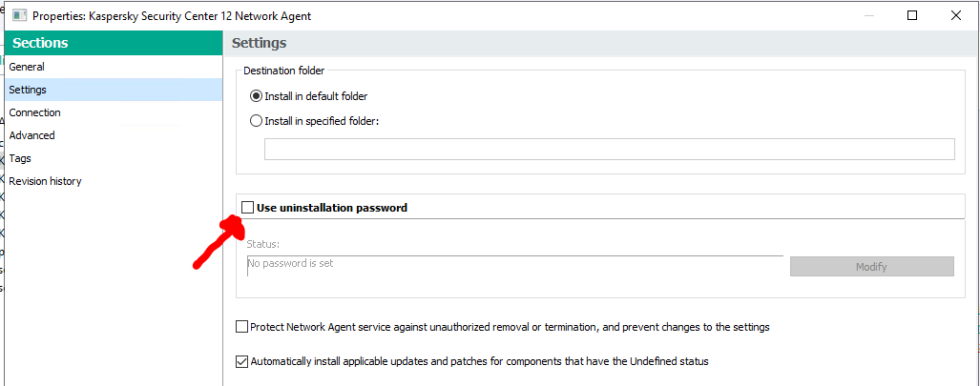Click the specified folder path field
The image size is (980, 386).
[x=609, y=149]
